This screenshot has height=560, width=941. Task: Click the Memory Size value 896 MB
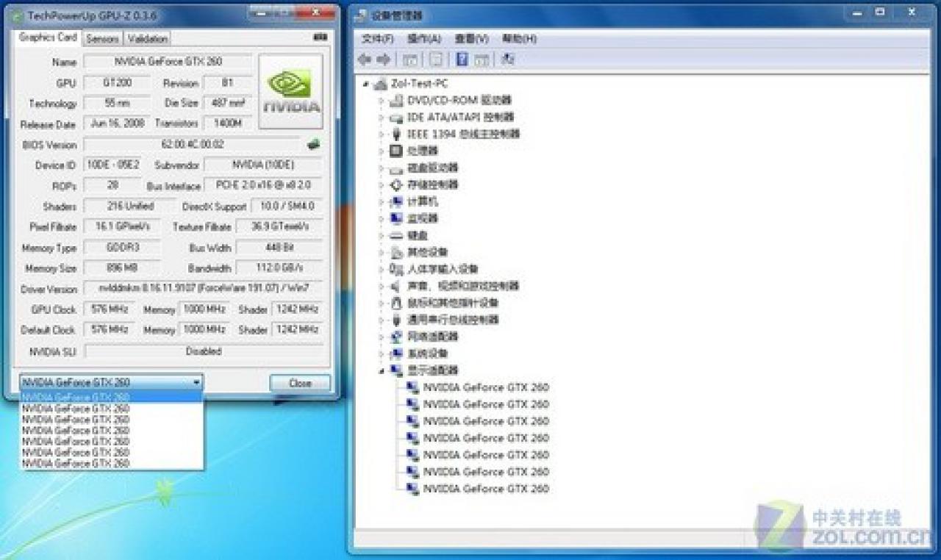coord(121,268)
